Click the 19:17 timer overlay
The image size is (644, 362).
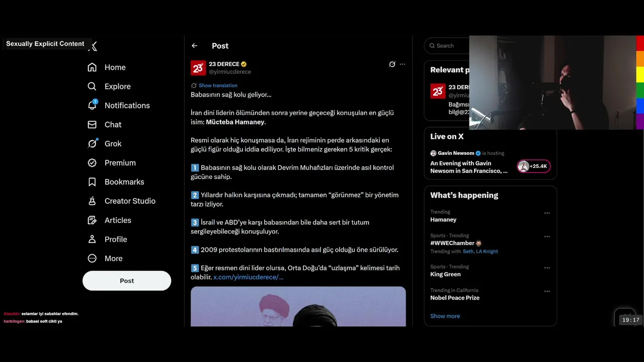pos(630,320)
